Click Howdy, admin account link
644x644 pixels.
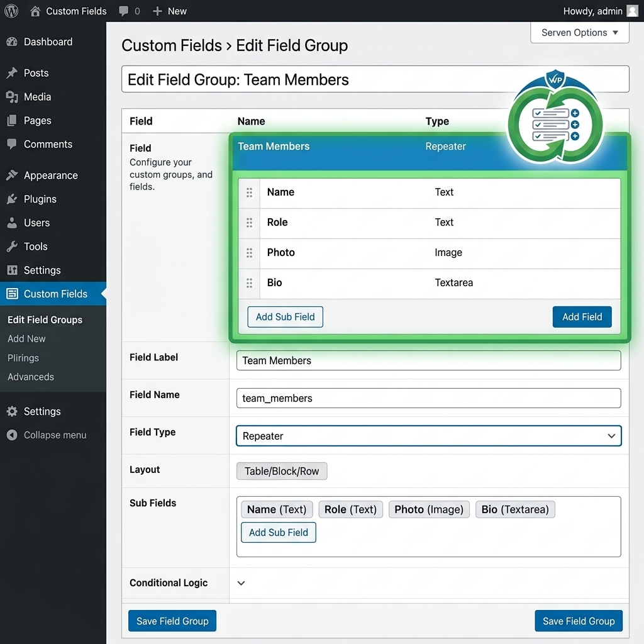(592, 11)
